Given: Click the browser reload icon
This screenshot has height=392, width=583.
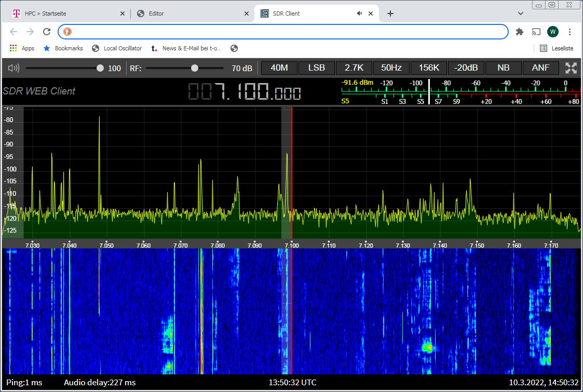Looking at the screenshot, I should [47, 32].
